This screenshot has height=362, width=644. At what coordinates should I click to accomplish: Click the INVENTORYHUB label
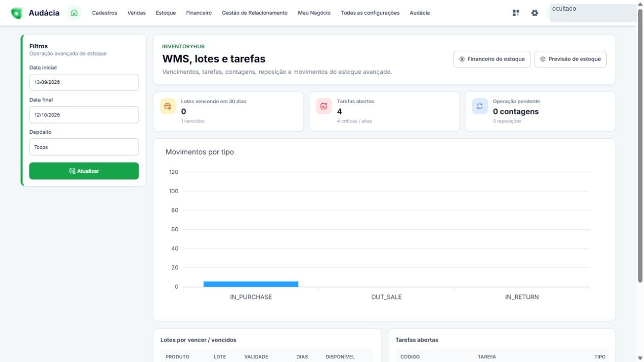[183, 47]
